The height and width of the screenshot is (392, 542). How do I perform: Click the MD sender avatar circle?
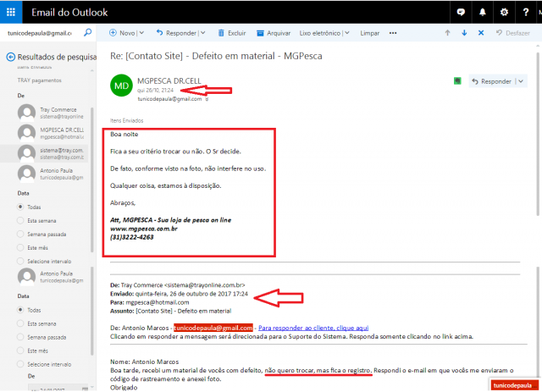pos(121,86)
